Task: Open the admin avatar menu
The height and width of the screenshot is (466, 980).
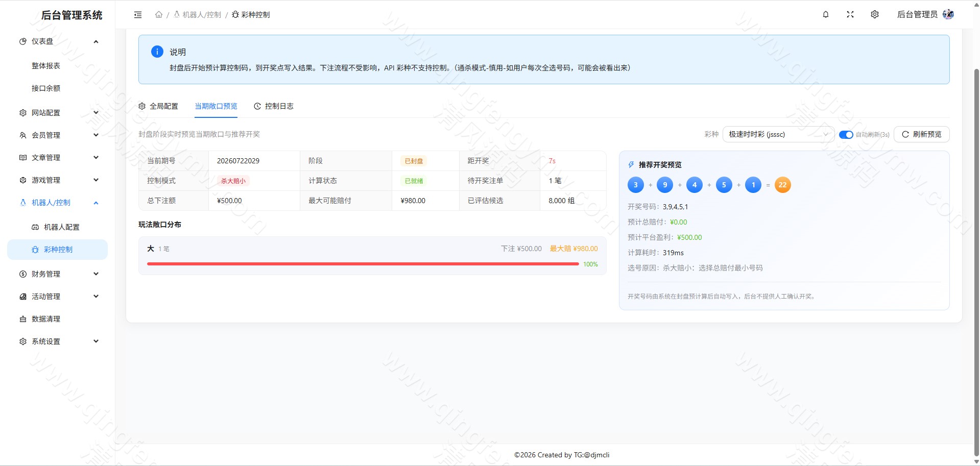Action: (x=948, y=14)
